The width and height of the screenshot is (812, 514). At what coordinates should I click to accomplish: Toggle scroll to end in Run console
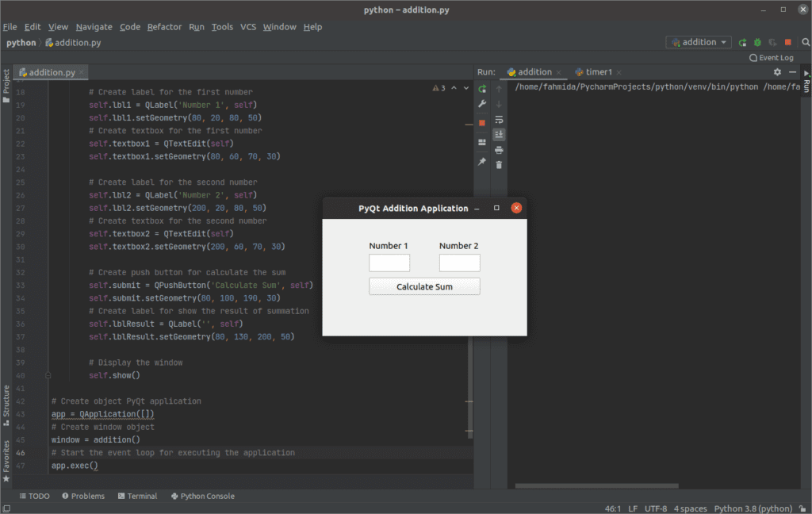click(499, 135)
